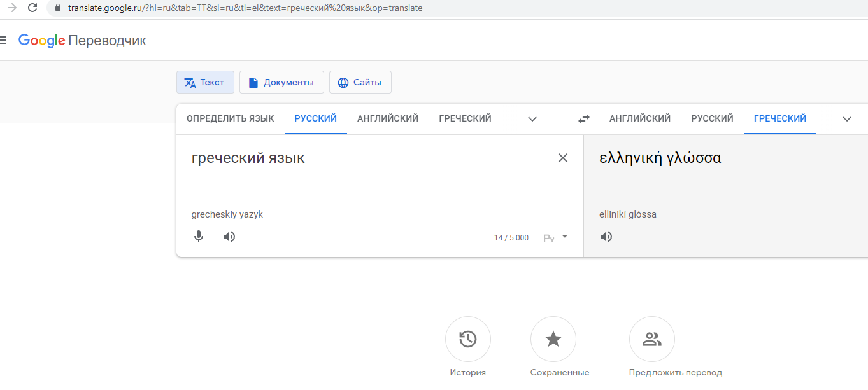Image resolution: width=868 pixels, height=390 pixels.
Task: Listen to the Greek translation
Action: 606,237
